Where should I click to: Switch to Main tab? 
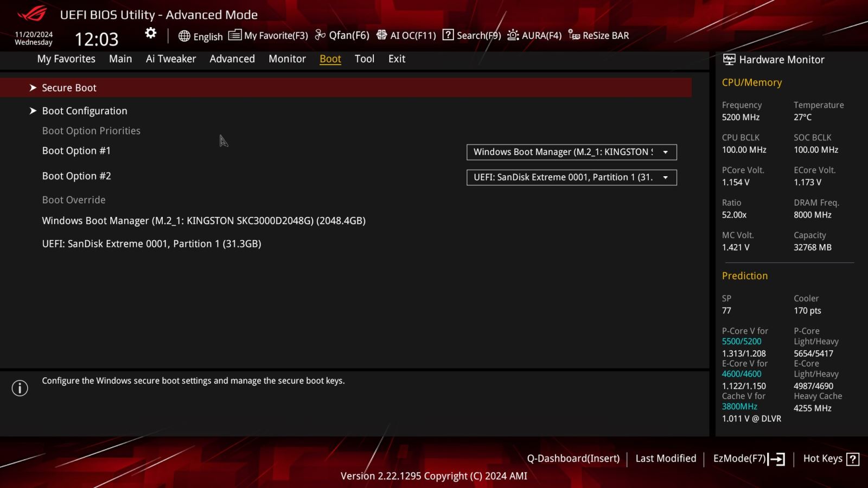[x=120, y=59]
